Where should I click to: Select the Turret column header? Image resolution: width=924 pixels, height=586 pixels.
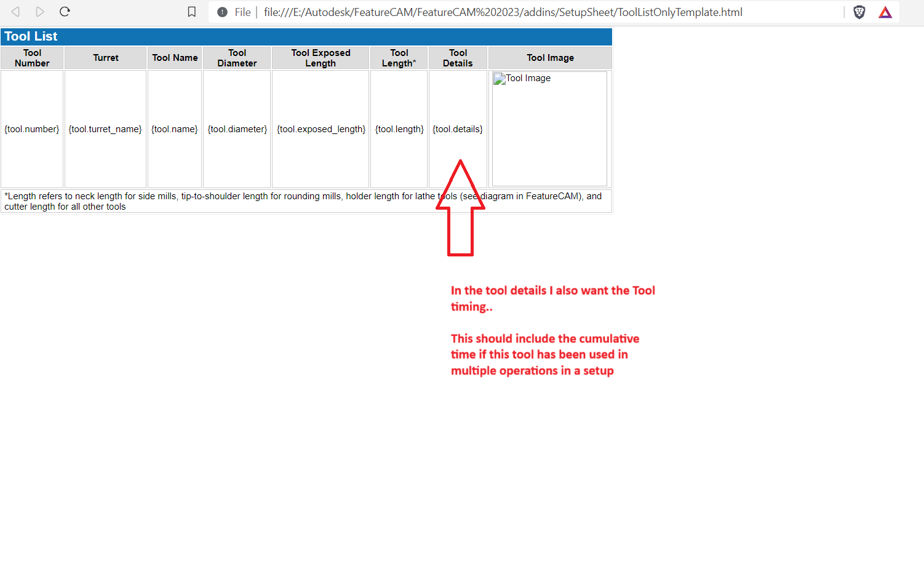[x=105, y=57]
